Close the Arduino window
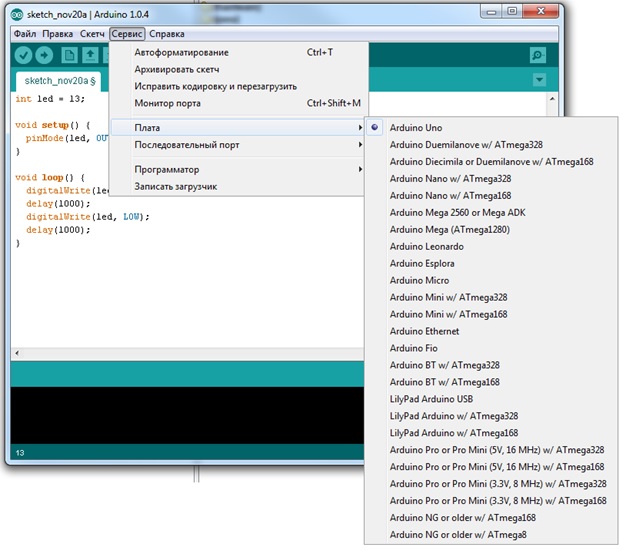 coord(541,12)
